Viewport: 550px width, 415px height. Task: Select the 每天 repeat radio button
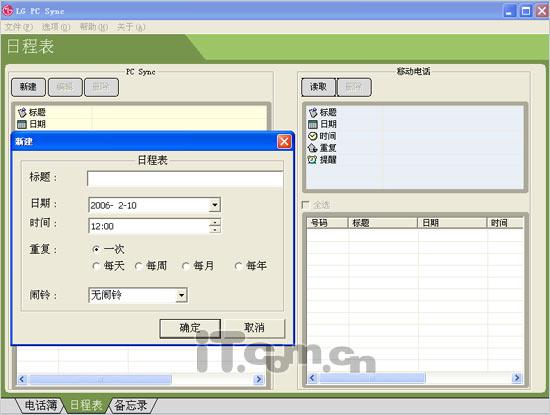[96, 266]
